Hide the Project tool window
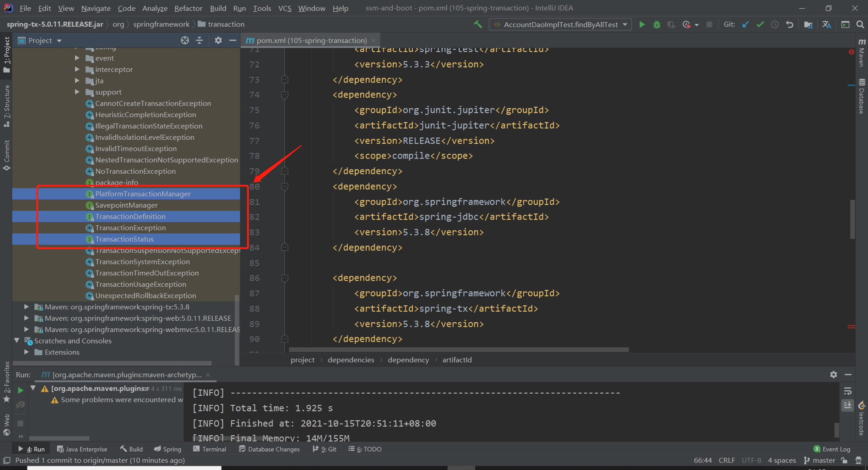 (x=233, y=40)
